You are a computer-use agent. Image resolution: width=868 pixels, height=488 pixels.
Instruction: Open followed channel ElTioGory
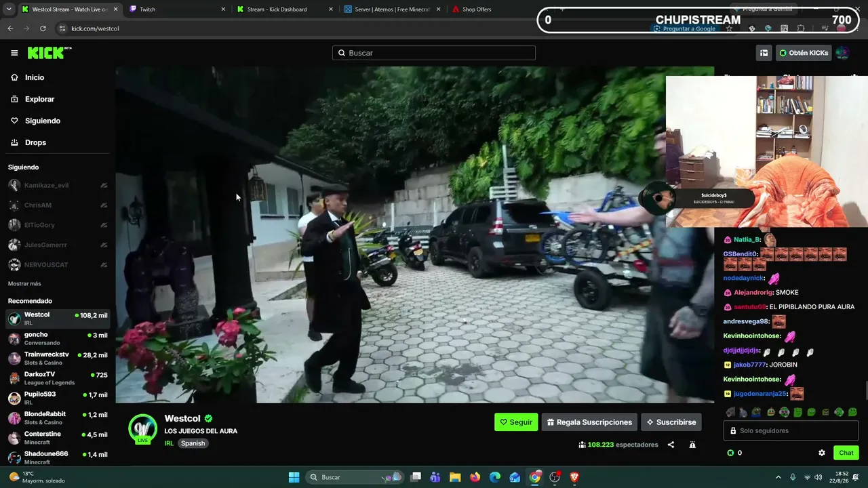click(58, 225)
